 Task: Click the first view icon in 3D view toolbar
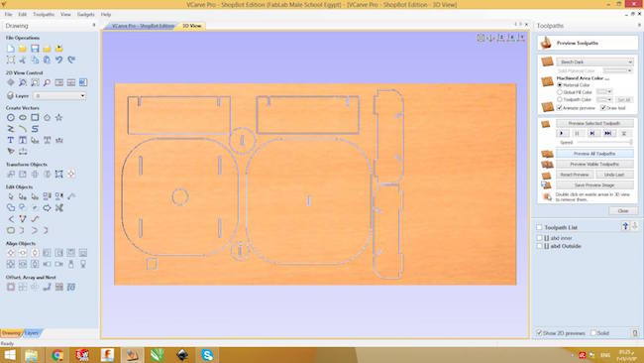point(481,38)
